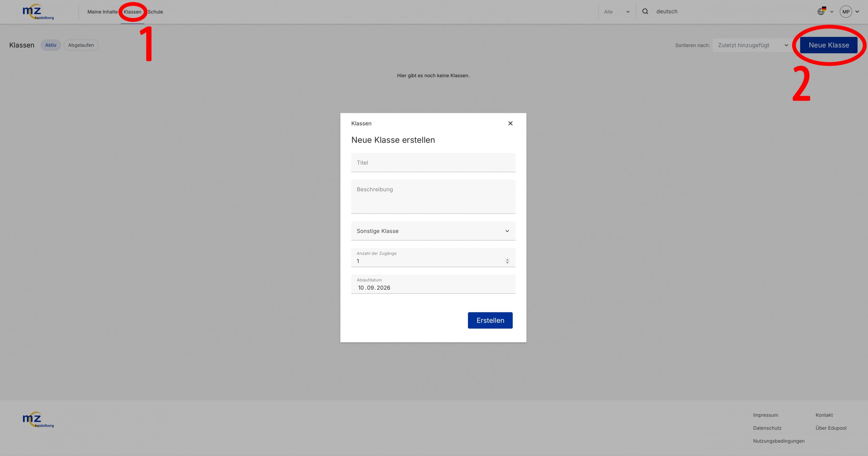Viewport: 868px width, 456px height.
Task: Click into the Titel input field
Action: point(433,163)
